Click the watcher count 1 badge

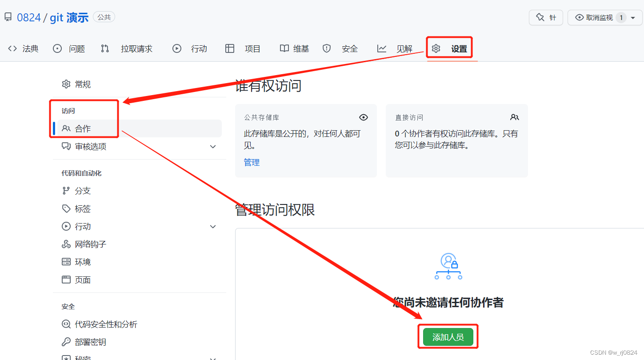(x=621, y=17)
